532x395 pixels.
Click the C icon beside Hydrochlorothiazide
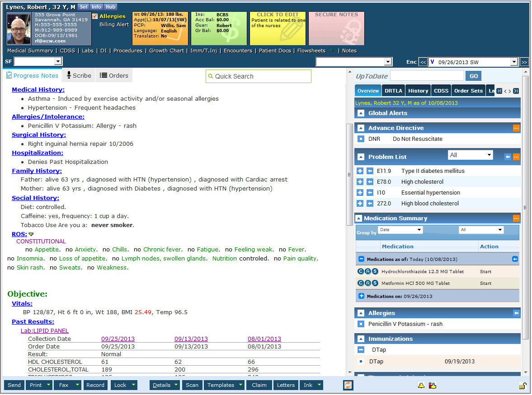(x=361, y=271)
